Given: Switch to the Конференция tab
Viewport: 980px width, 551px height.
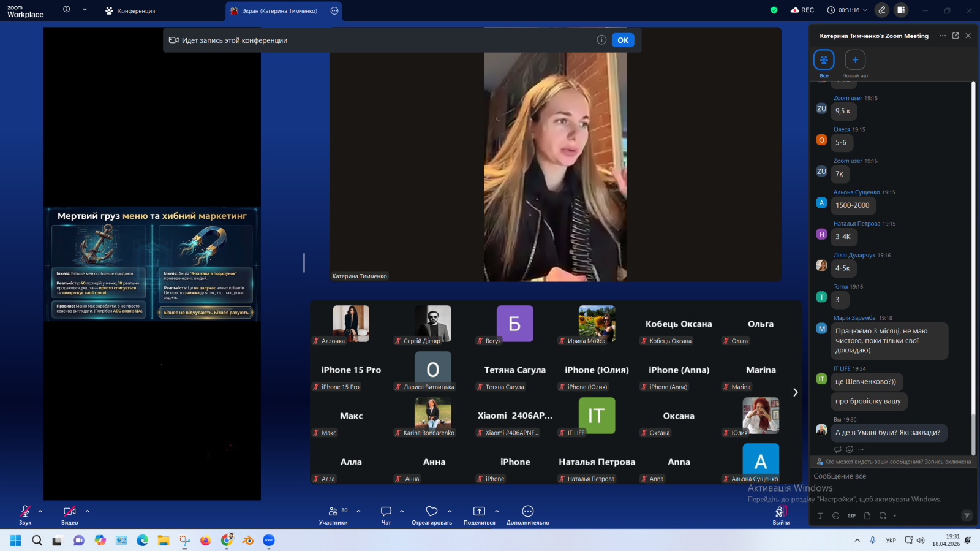Looking at the screenshot, I should pos(130,11).
